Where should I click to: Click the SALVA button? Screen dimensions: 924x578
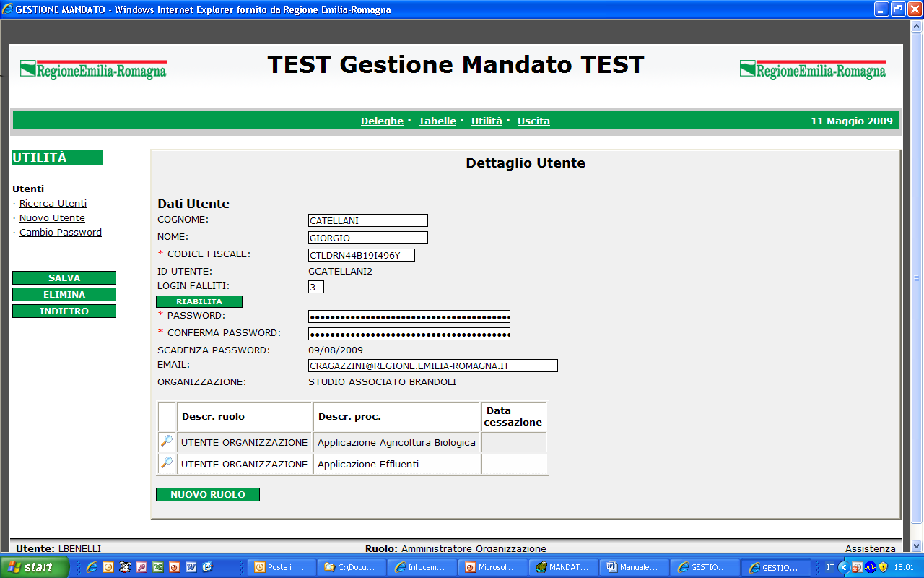(x=64, y=278)
